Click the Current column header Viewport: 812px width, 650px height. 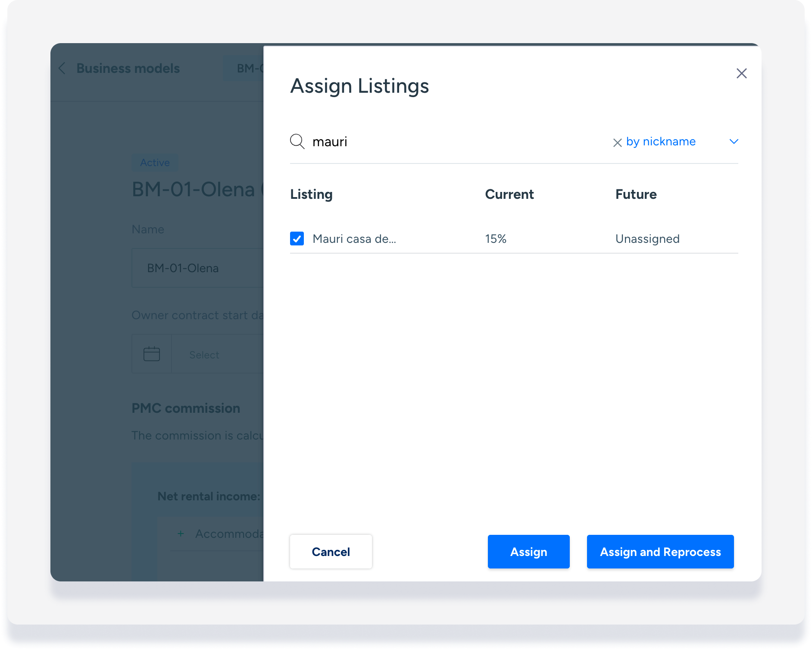(509, 195)
